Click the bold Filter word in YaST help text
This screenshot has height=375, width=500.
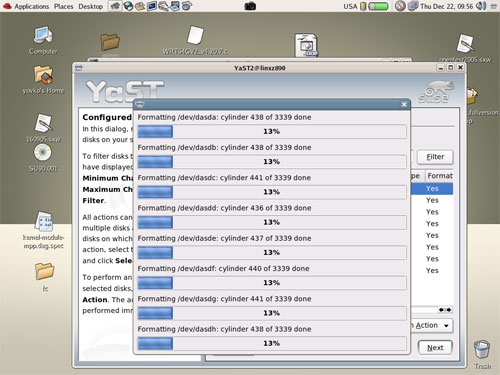[93, 201]
